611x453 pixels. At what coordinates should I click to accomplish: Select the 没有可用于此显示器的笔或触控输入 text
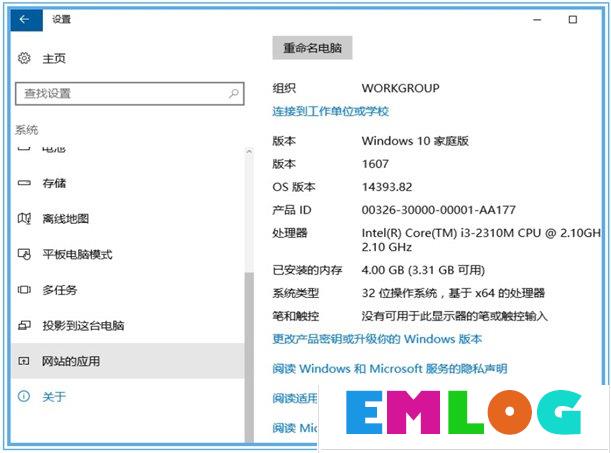click(x=454, y=316)
